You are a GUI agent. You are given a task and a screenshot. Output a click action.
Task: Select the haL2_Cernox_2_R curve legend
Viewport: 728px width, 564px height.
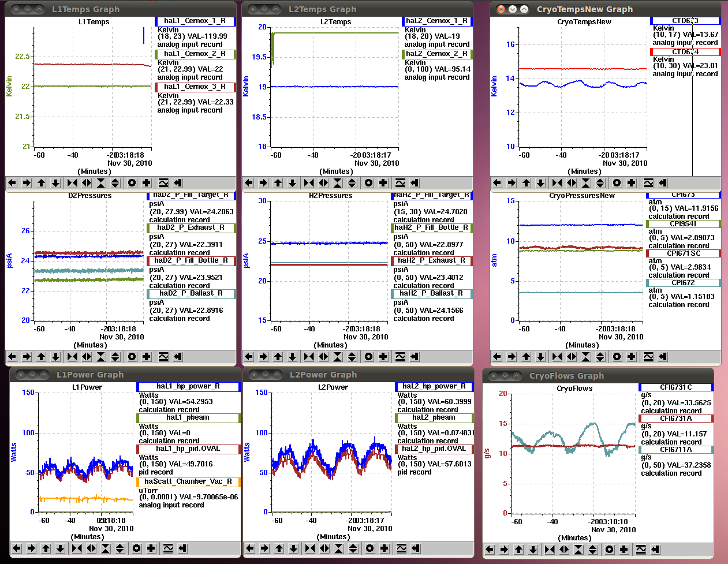[x=437, y=54]
